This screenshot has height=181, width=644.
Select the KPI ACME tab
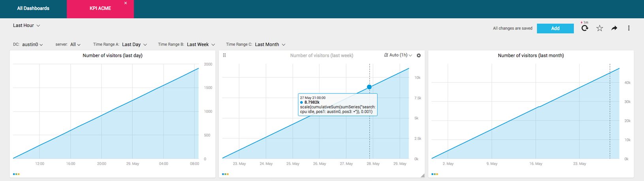(100, 8)
